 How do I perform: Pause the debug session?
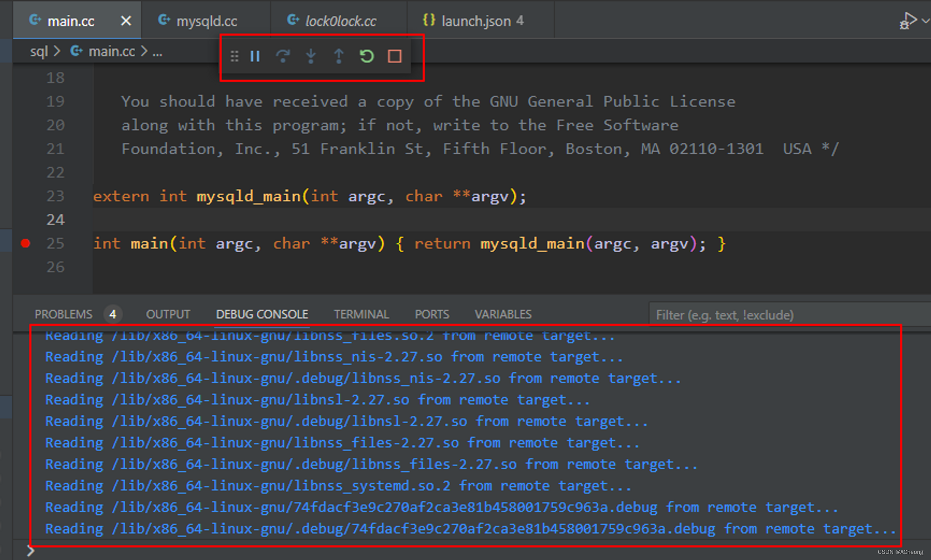(255, 56)
